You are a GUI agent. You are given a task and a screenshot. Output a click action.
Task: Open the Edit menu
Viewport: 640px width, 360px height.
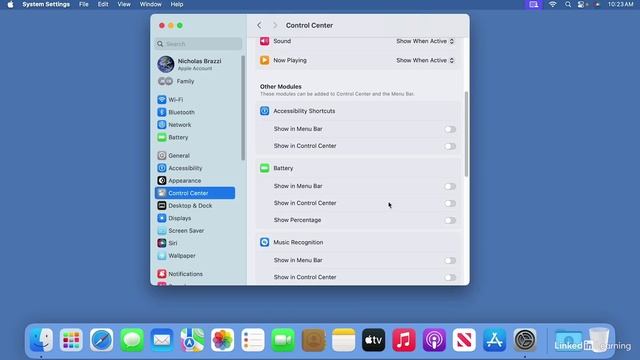pos(103,4)
